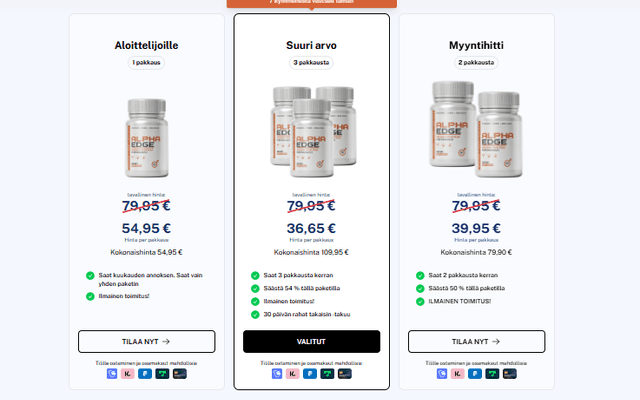The image size is (640, 400).
Task: Click the orange banner above Suuri arvo
Action: pyautogui.click(x=312, y=3)
